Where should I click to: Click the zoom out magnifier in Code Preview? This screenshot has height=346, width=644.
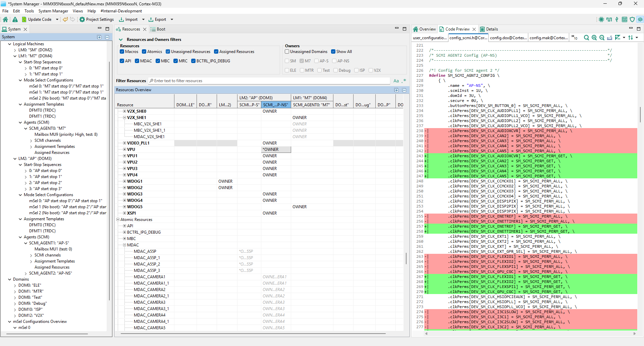pos(602,38)
